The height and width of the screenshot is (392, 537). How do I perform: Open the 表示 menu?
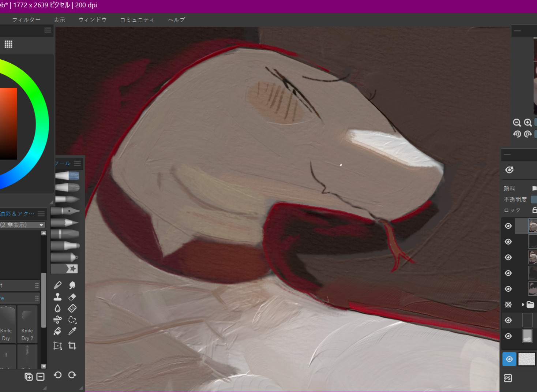click(60, 20)
